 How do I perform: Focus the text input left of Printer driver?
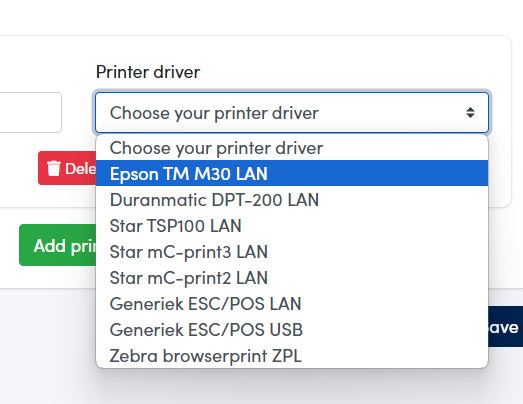pos(31,112)
